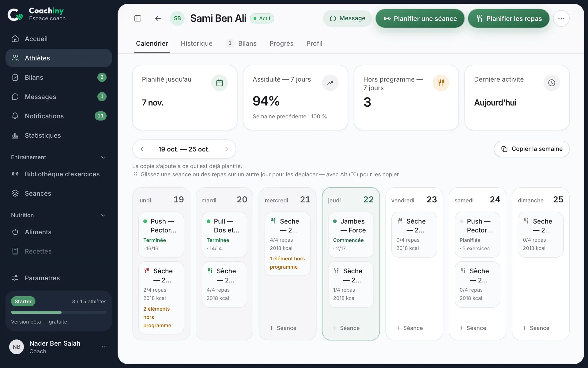The image size is (588, 368).
Task: Click the calendar icon in Planifié jusqu'au card
Action: pyautogui.click(x=219, y=83)
